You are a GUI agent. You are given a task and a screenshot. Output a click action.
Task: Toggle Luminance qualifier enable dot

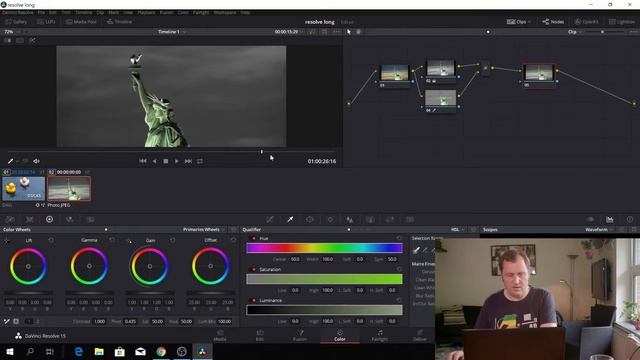(254, 300)
